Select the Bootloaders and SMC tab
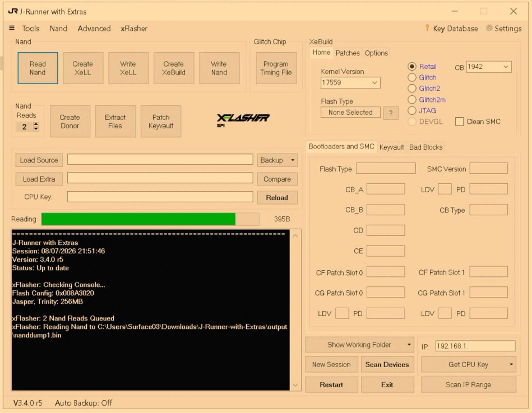532x413 pixels. pyautogui.click(x=341, y=146)
